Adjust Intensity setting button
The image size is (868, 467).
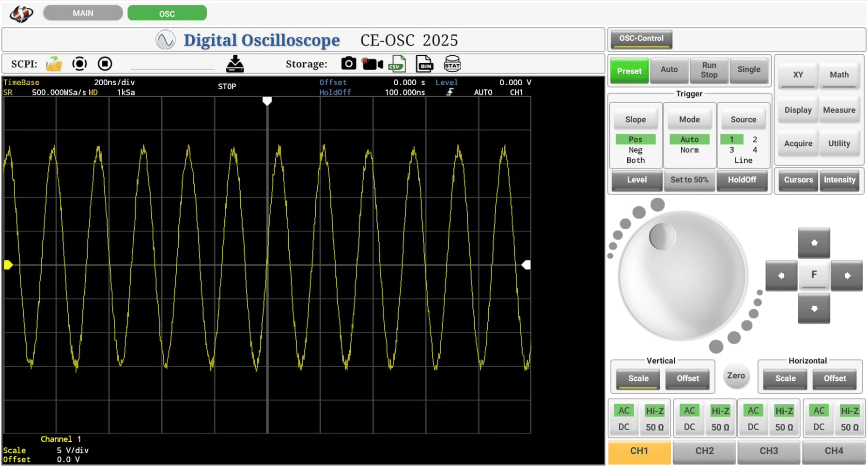(839, 180)
